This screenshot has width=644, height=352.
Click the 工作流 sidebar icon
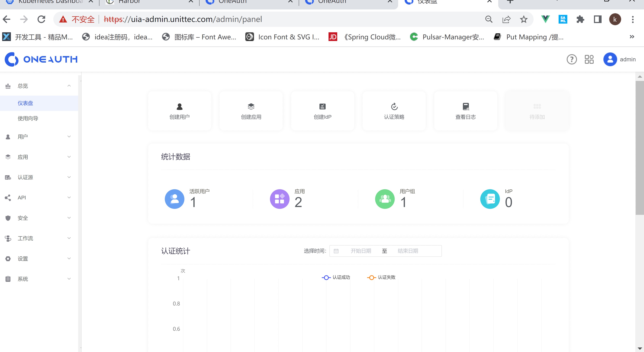(8, 238)
